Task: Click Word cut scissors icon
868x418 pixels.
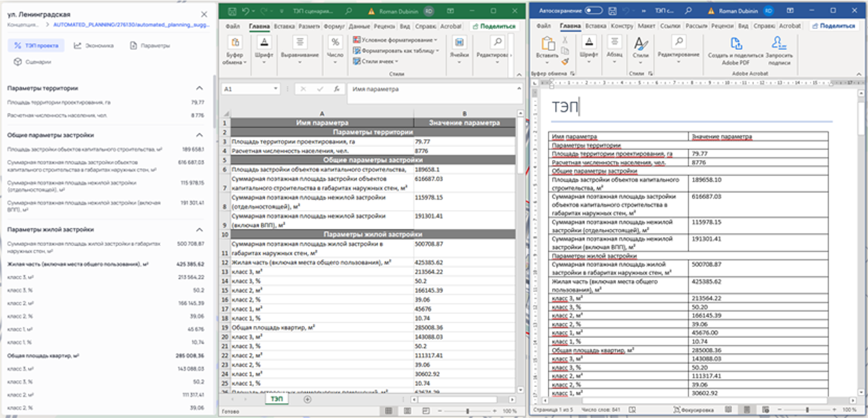Action: (x=565, y=40)
